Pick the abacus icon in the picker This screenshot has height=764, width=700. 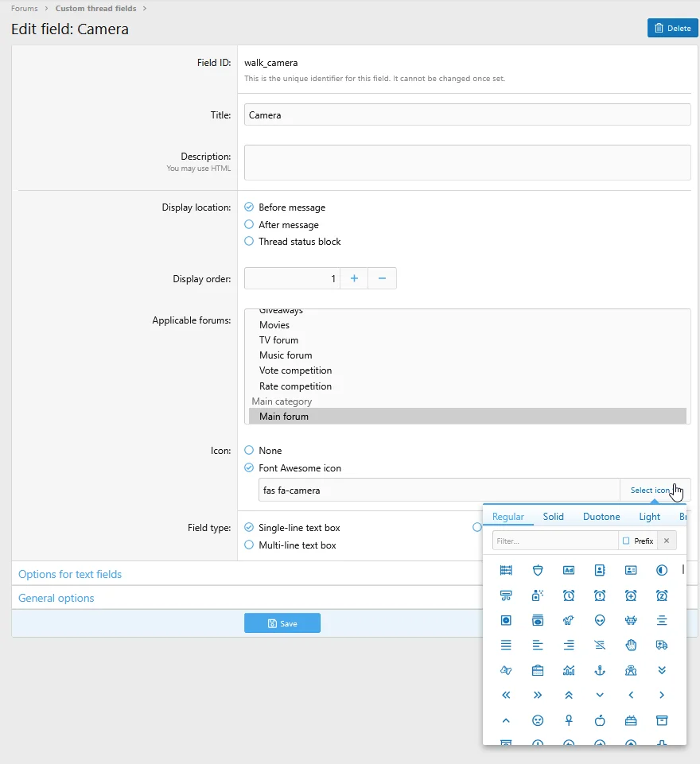506,570
